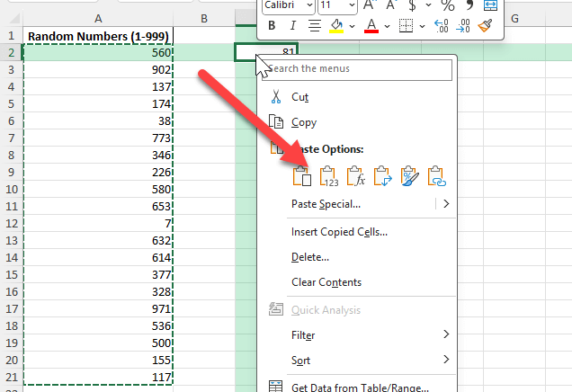Click the Bold button in mini toolbar

[272, 25]
